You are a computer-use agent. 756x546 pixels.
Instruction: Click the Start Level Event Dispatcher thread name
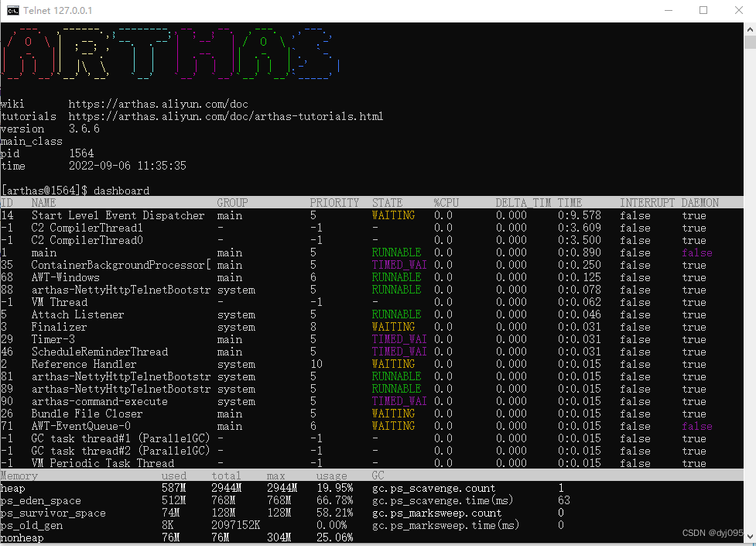[118, 215]
